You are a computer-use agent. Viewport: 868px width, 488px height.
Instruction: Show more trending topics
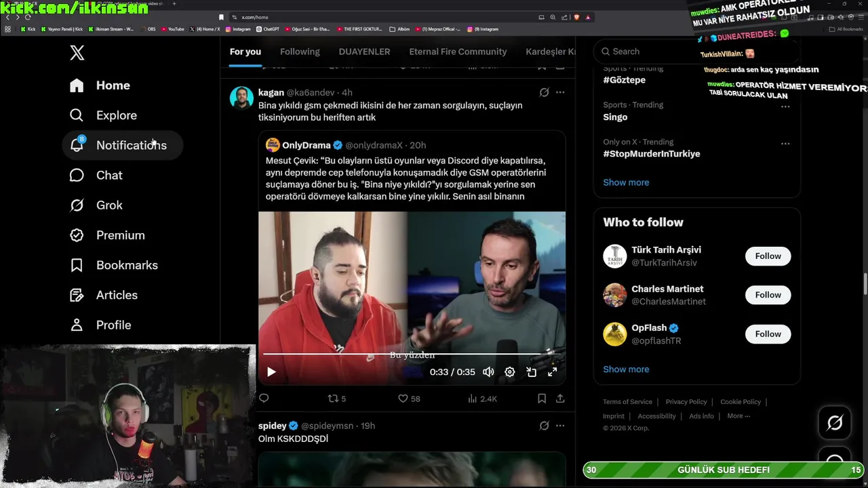click(x=626, y=182)
